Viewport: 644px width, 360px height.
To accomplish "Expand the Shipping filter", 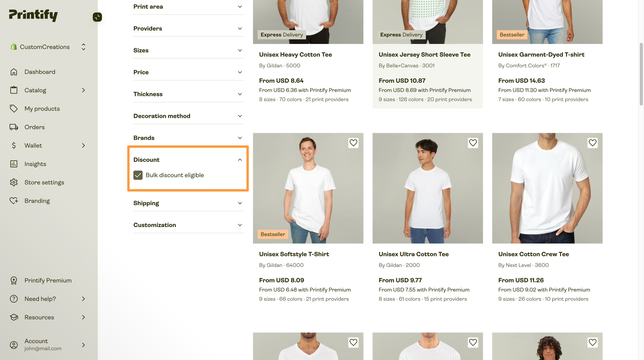I will (x=188, y=203).
